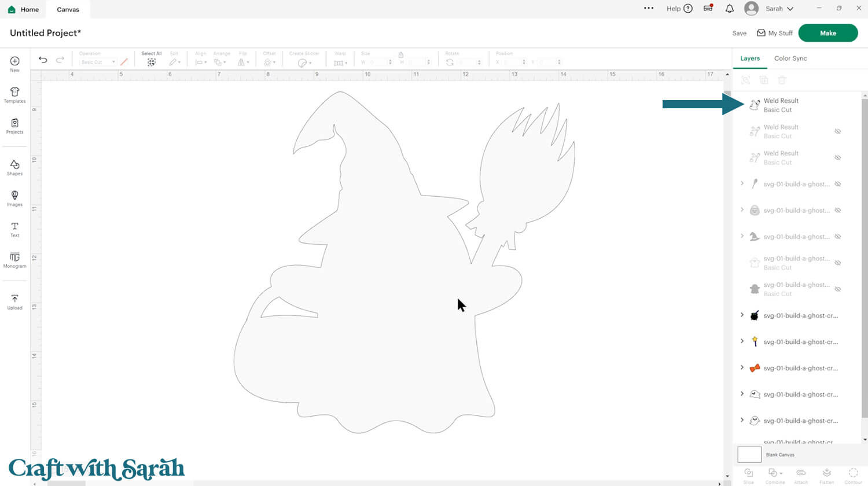This screenshot has width=868, height=486.
Task: Open the notifications bell
Action: [x=729, y=9]
